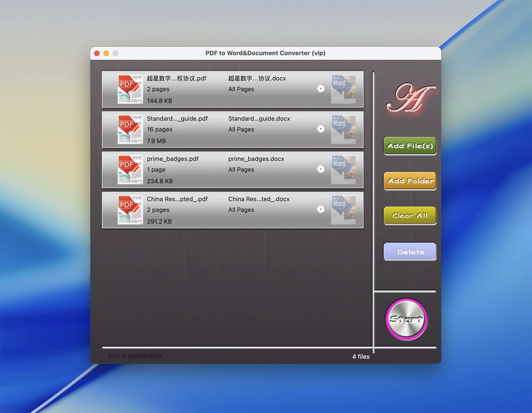Click Word output icon for China Res docx
Viewport: 532px width, 413px height.
point(343,210)
